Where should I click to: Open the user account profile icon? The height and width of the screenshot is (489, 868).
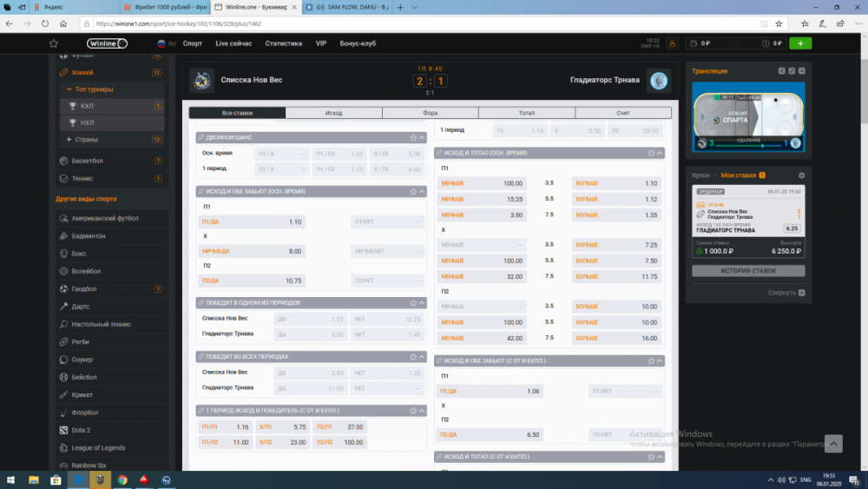point(670,43)
